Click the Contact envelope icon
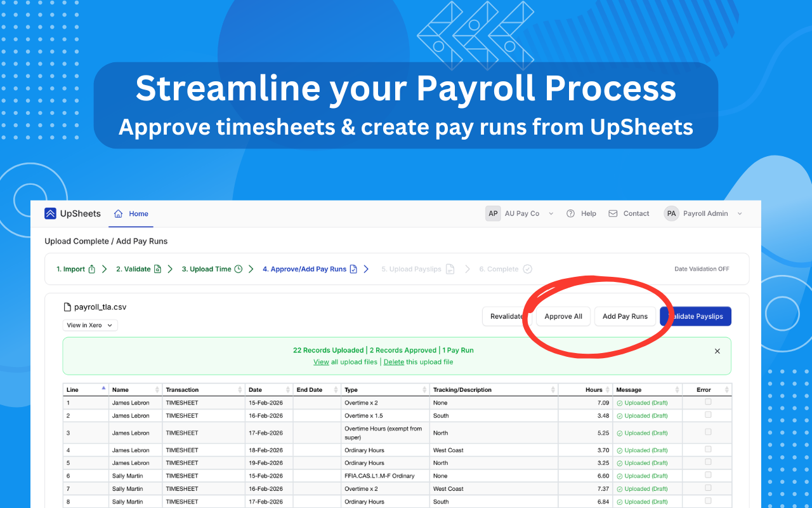 (x=613, y=213)
